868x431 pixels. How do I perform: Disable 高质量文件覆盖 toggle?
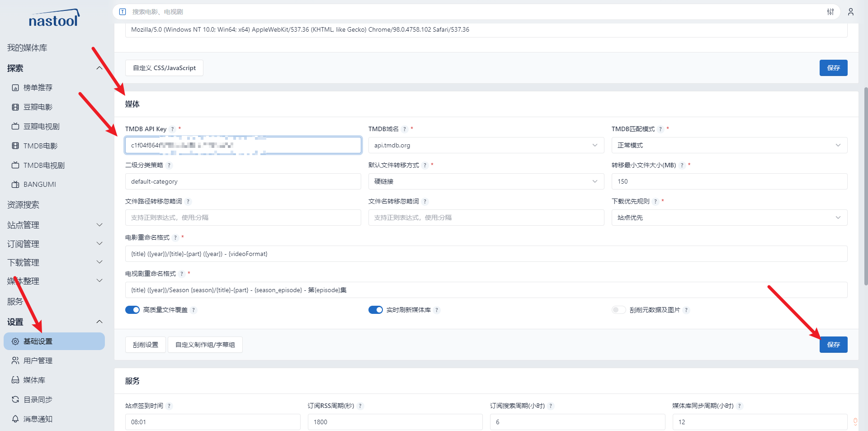[x=132, y=310]
